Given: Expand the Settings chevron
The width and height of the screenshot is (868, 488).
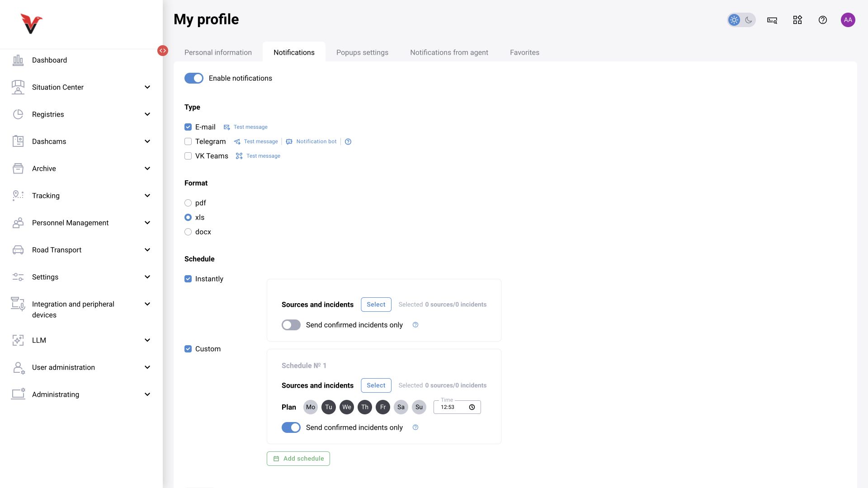Looking at the screenshot, I should point(147,277).
